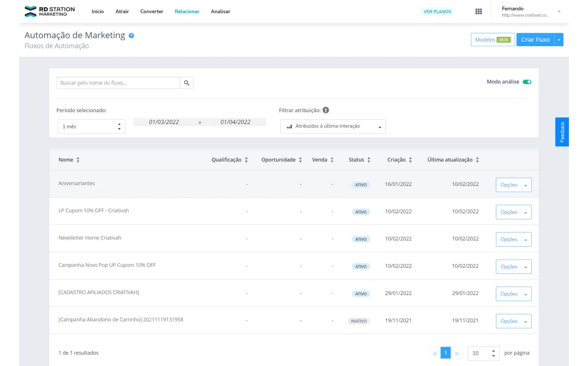Click the RD Station Marketing logo
588x366 pixels.
pos(49,11)
